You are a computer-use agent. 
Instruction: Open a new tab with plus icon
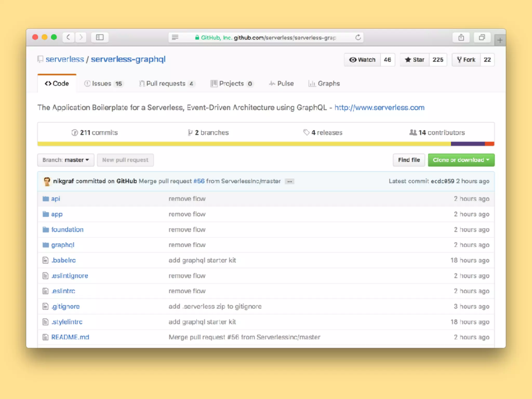[500, 40]
